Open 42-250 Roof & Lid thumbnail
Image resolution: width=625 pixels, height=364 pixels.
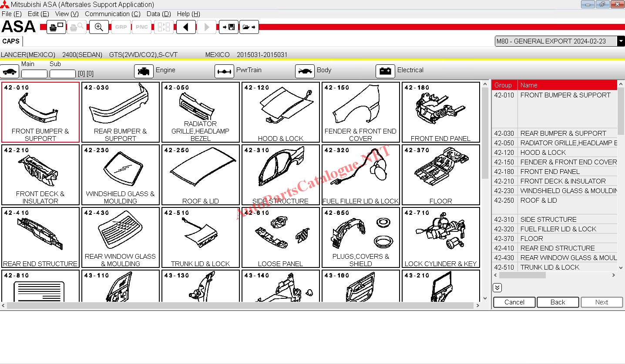(201, 175)
